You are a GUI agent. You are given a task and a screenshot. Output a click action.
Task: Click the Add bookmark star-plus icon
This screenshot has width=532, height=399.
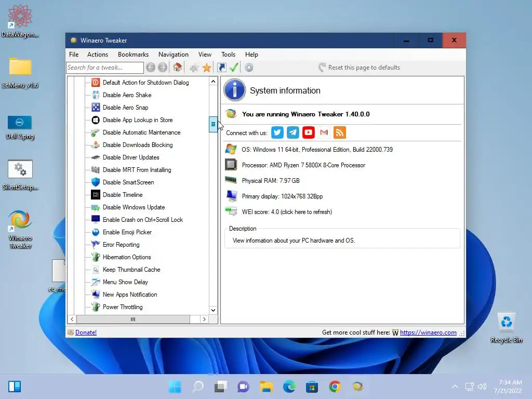[x=194, y=68]
